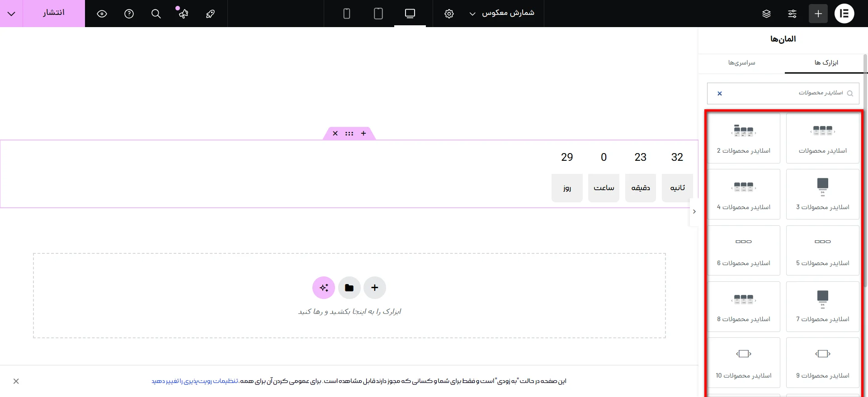Select the اسلایدر محصولات 6 widget

pos(744,250)
